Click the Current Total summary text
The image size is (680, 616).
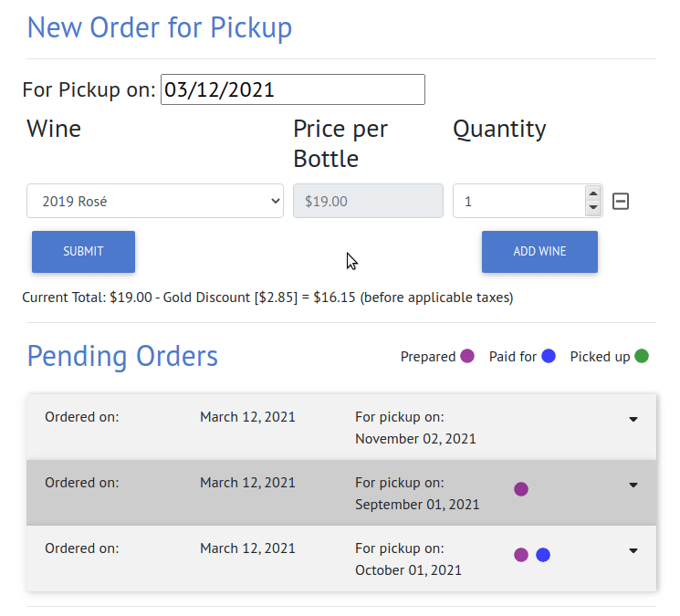click(267, 298)
